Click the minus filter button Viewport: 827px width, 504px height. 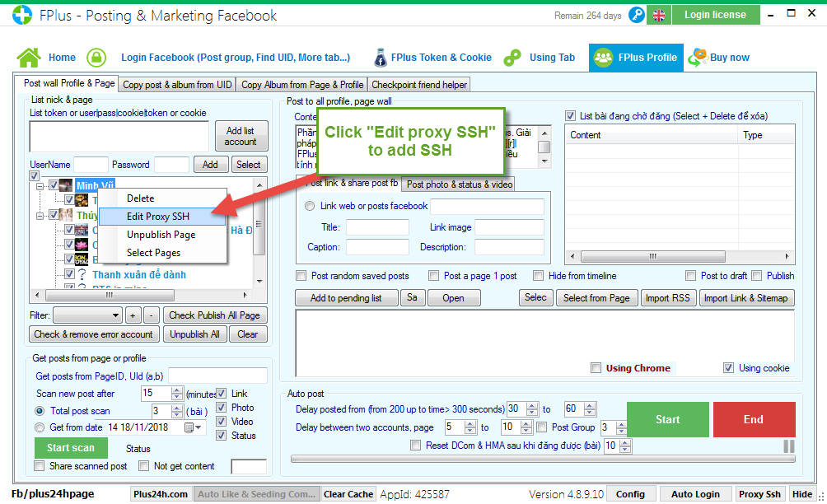click(152, 315)
